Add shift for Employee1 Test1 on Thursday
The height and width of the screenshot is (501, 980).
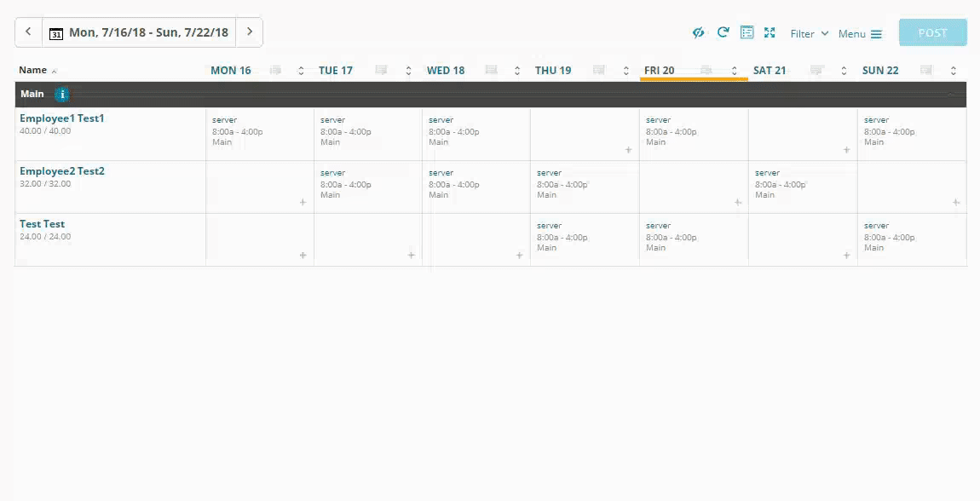click(x=629, y=150)
